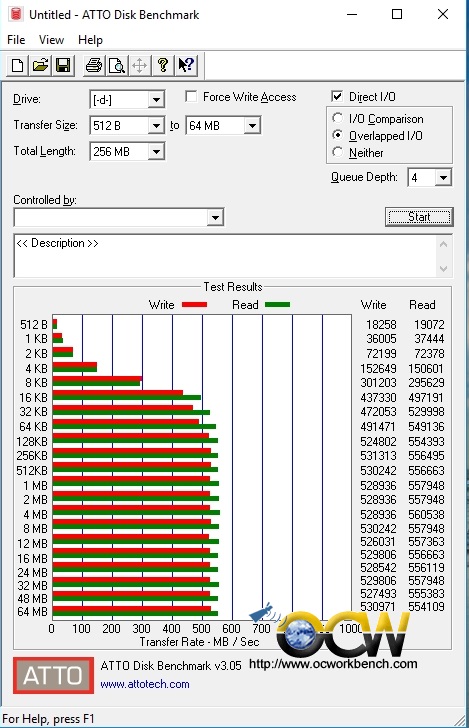Enable the Force Write Access checkbox
The image size is (469, 728).
[x=191, y=97]
